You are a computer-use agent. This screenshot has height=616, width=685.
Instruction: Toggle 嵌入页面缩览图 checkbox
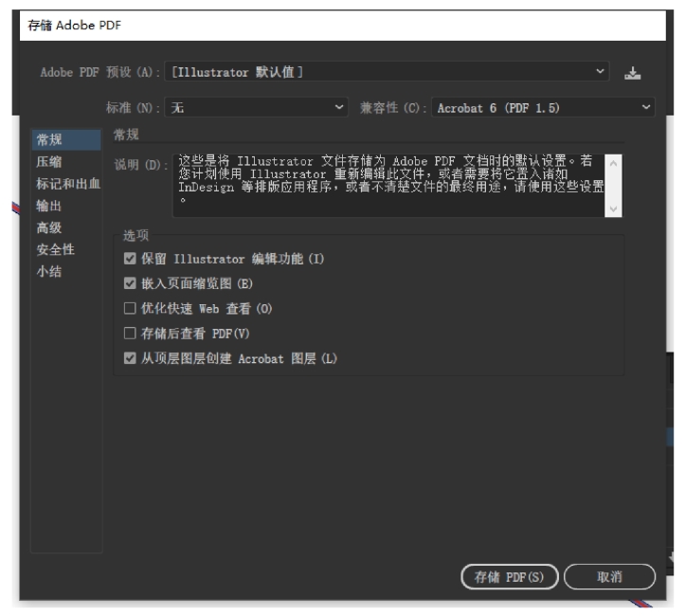(130, 283)
